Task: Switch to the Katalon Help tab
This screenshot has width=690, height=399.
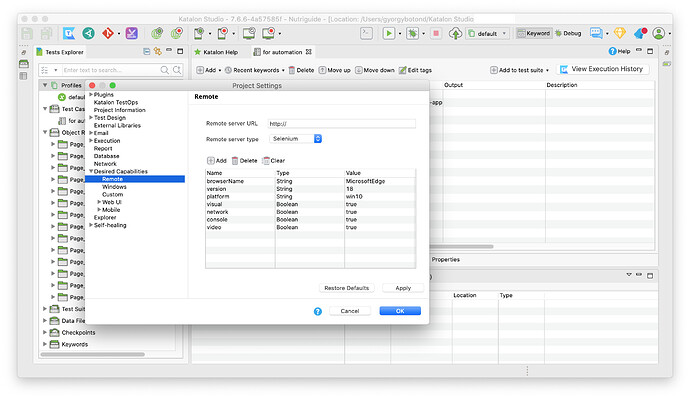Action: point(216,52)
